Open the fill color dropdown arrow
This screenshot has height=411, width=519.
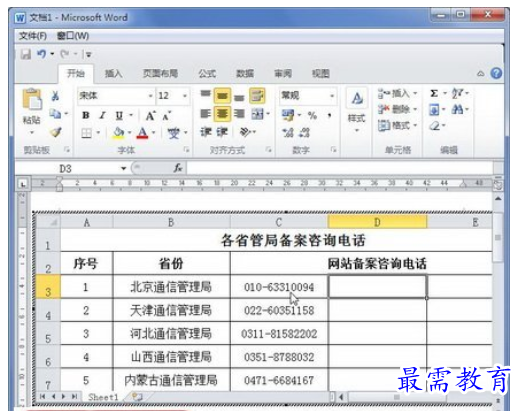tap(129, 133)
